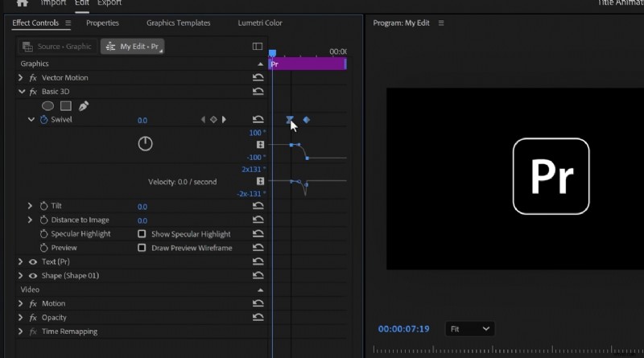
Task: Select the free draw bezier pen mask
Action: click(84, 106)
